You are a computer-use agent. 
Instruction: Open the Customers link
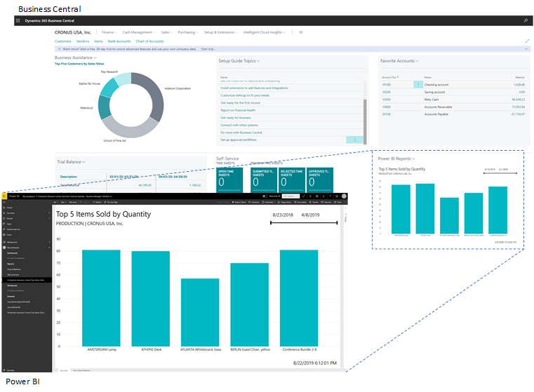tap(63, 41)
